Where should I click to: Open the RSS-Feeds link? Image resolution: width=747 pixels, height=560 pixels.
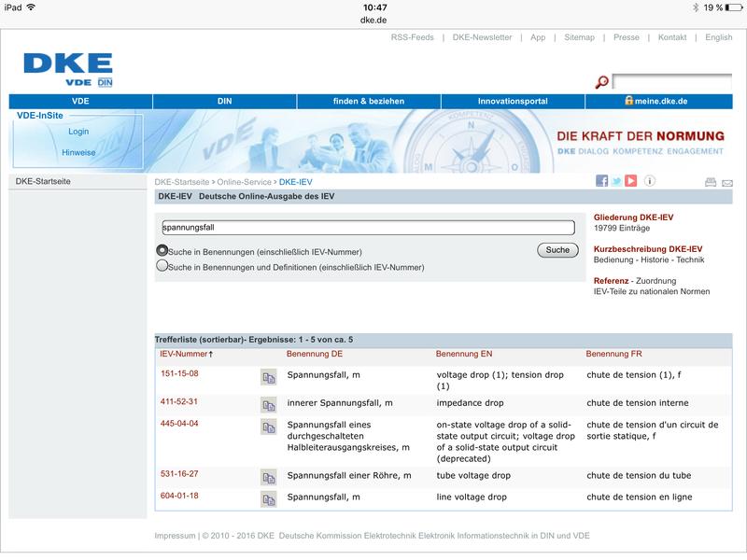(413, 37)
